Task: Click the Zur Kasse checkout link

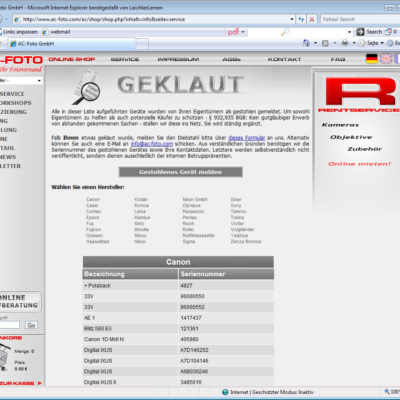Action: click(21, 383)
